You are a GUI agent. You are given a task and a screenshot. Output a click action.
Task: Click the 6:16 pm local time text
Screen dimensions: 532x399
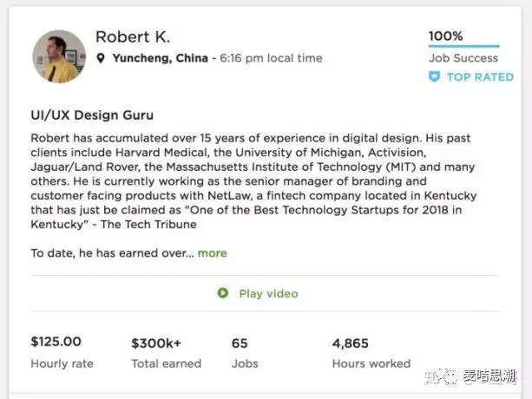(x=270, y=59)
